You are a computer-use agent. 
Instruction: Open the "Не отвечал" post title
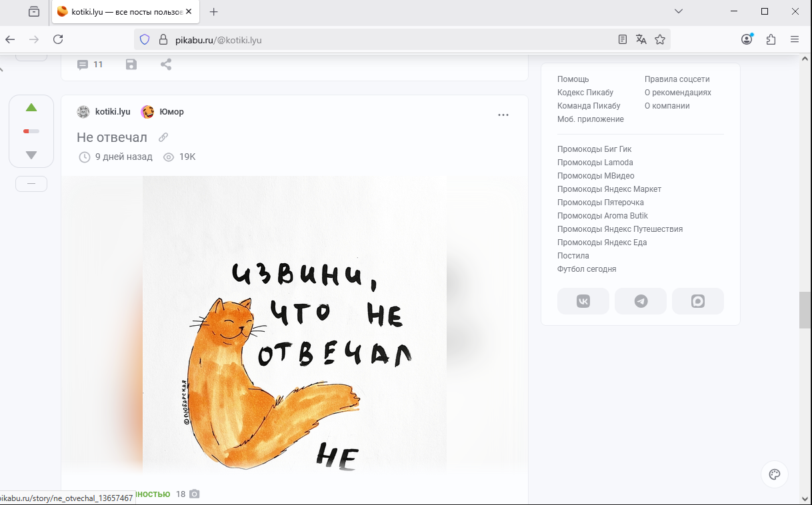[x=112, y=137]
